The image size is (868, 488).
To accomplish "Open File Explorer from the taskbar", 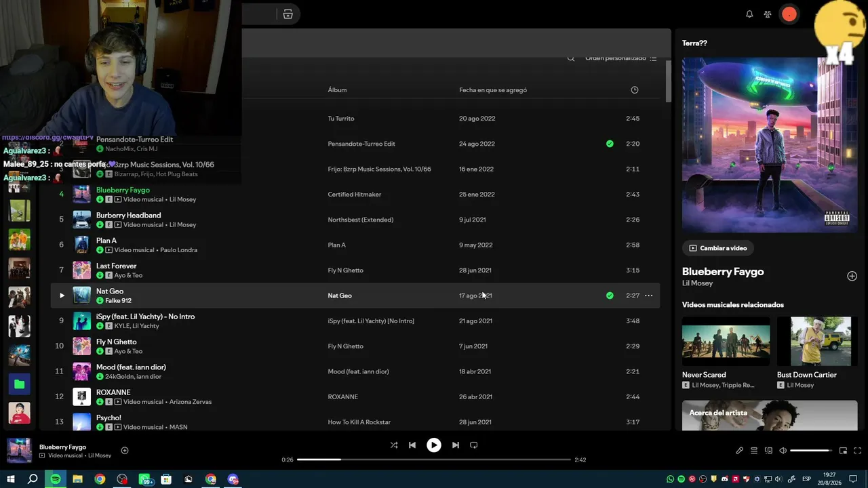I will pyautogui.click(x=78, y=479).
